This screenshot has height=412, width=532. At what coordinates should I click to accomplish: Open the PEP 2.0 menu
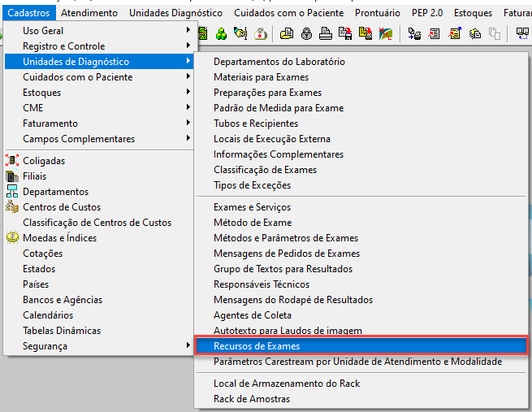[x=427, y=13]
